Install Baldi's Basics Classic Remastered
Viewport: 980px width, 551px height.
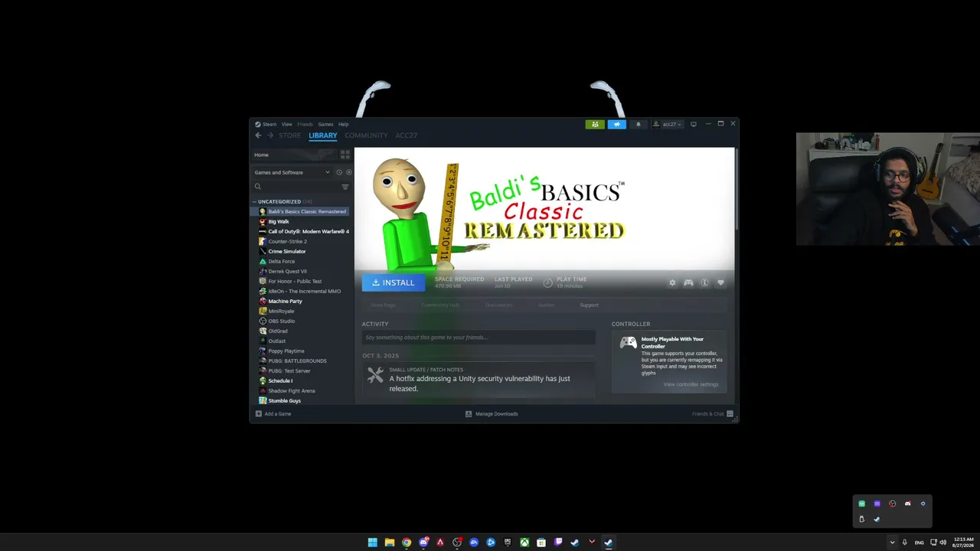[393, 282]
